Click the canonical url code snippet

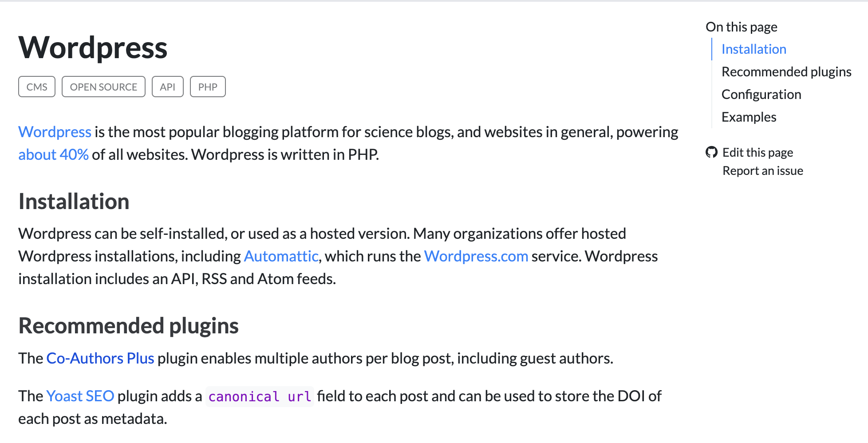pyautogui.click(x=260, y=396)
